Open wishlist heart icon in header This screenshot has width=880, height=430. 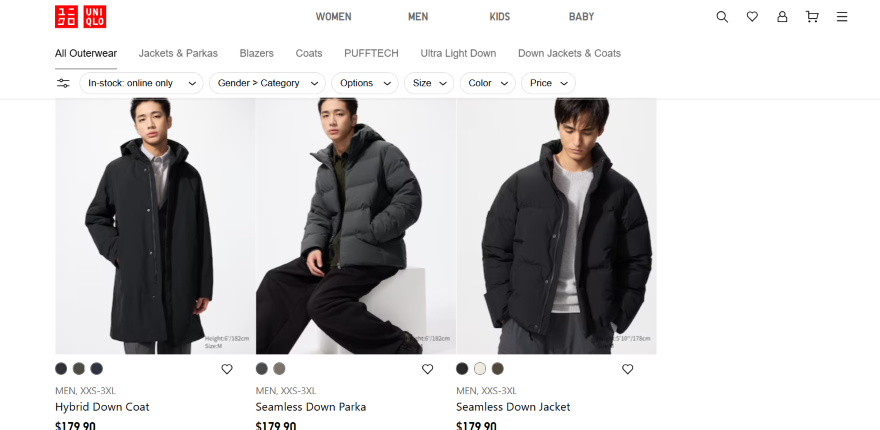pyautogui.click(x=752, y=17)
